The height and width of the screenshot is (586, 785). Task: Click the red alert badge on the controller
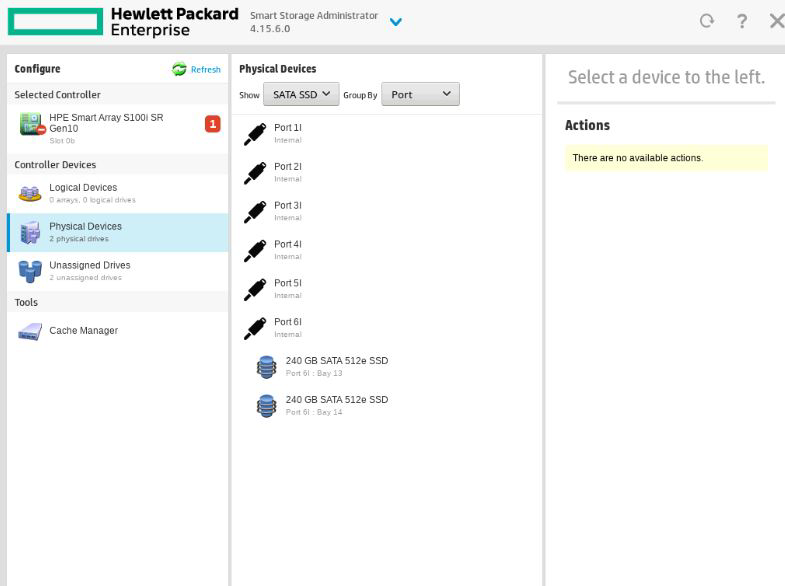212,124
